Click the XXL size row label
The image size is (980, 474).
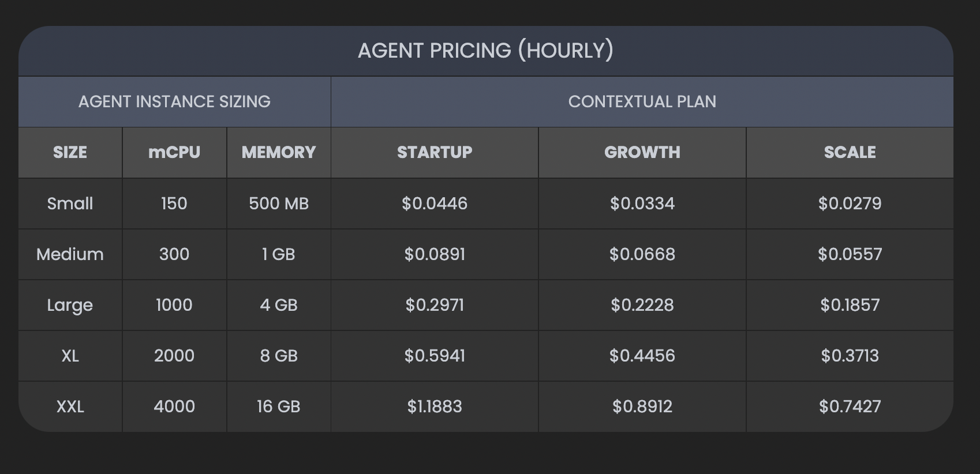pos(70,407)
